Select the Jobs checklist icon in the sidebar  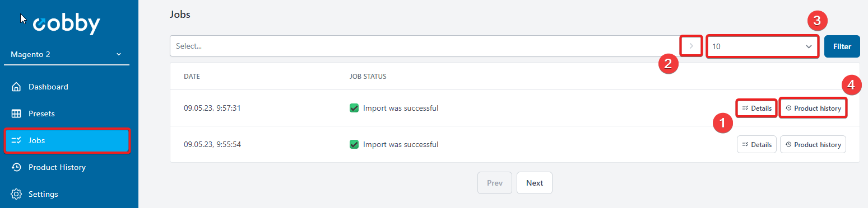point(17,140)
